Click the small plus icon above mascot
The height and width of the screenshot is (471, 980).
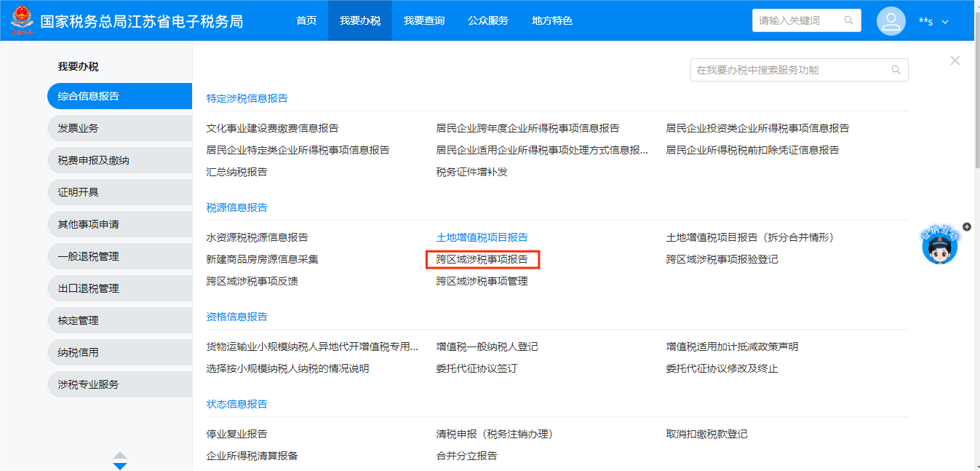[x=966, y=227]
